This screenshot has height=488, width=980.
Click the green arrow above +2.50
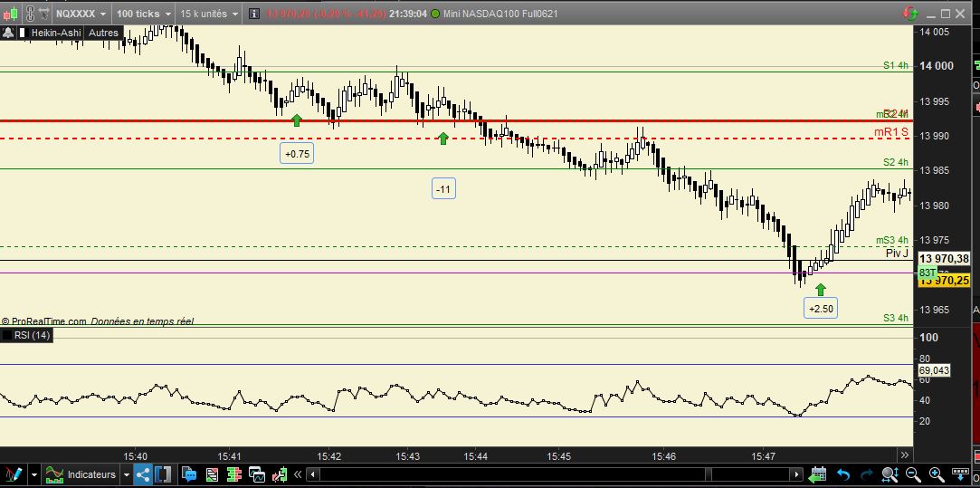point(821,289)
